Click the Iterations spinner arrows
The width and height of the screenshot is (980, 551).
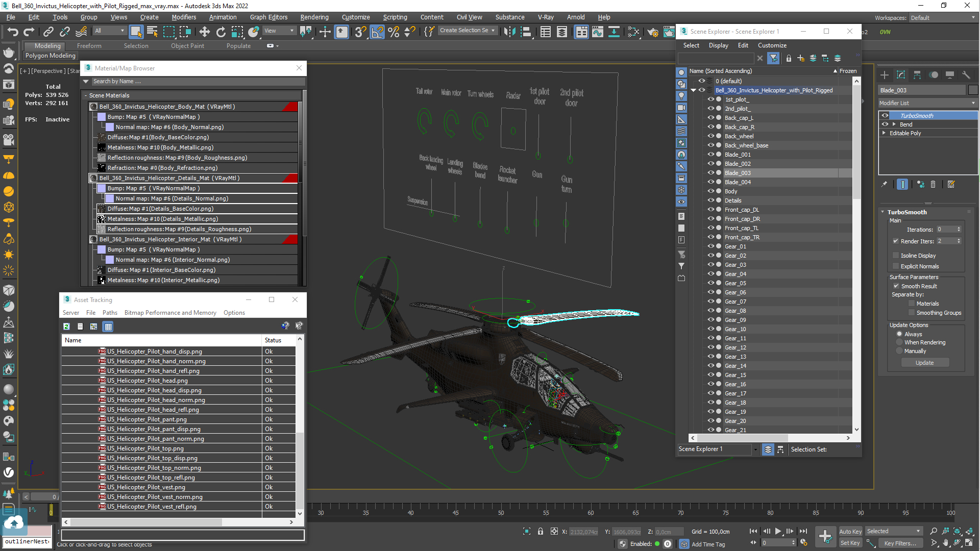(x=959, y=230)
